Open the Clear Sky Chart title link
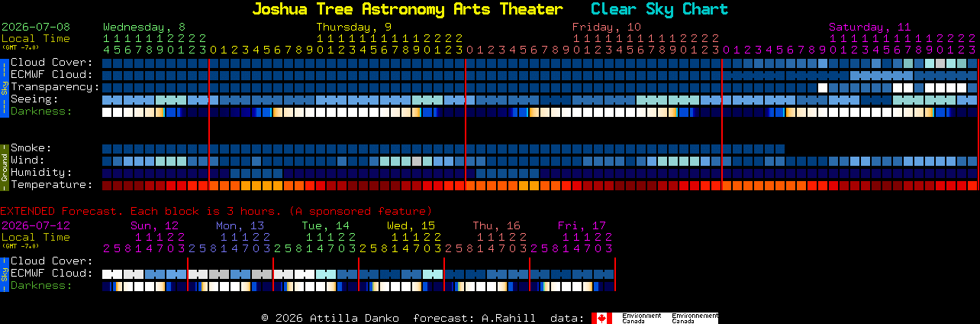 (x=659, y=9)
